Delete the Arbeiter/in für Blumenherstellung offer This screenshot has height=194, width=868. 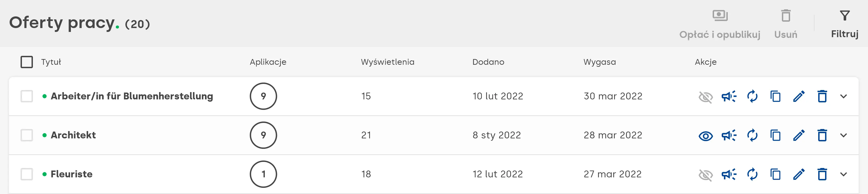pos(822,96)
